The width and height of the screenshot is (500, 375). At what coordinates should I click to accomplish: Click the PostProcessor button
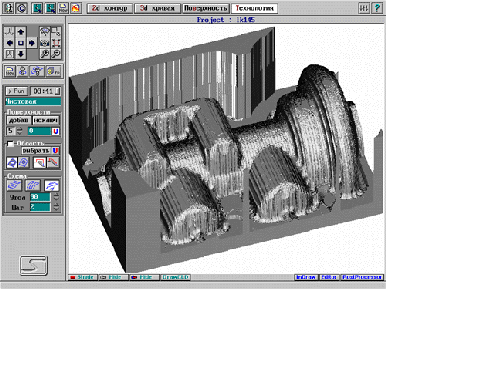(362, 277)
